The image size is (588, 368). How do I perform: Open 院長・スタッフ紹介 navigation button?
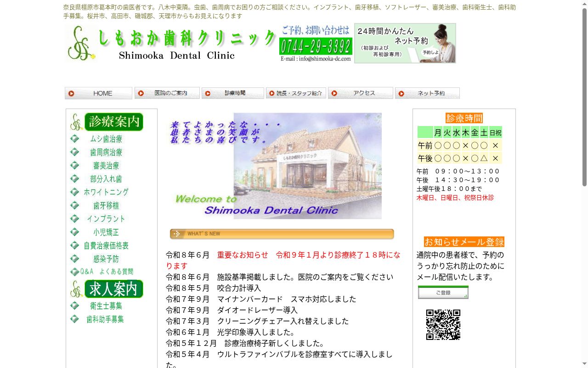coord(296,93)
